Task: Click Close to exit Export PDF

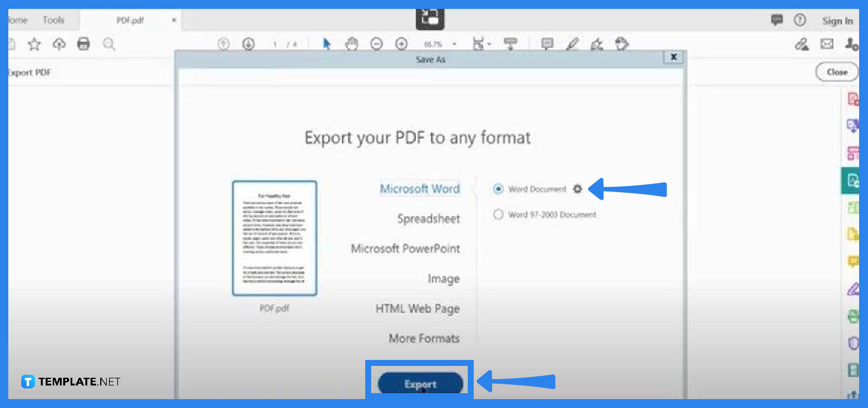Action: [x=836, y=71]
